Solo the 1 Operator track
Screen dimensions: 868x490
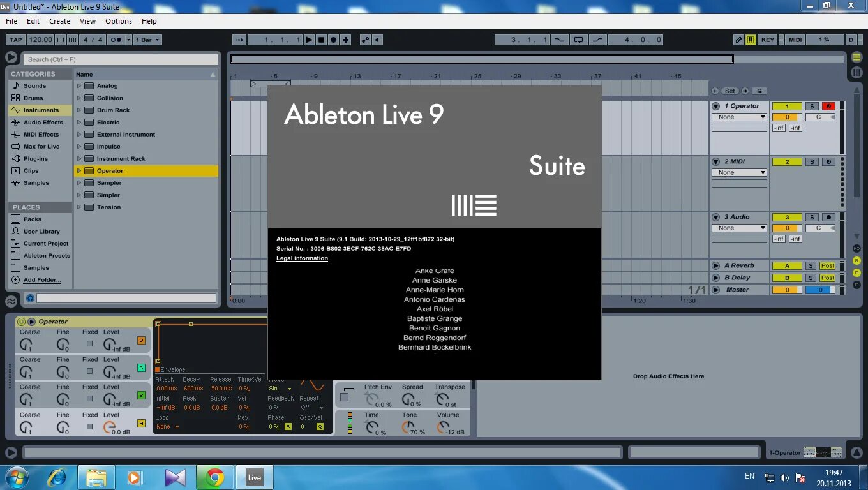812,107
